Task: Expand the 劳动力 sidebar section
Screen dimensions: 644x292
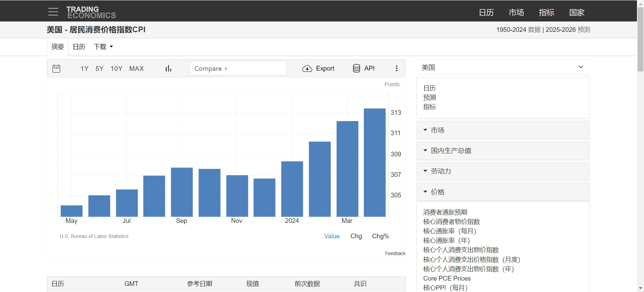Action: (503, 171)
